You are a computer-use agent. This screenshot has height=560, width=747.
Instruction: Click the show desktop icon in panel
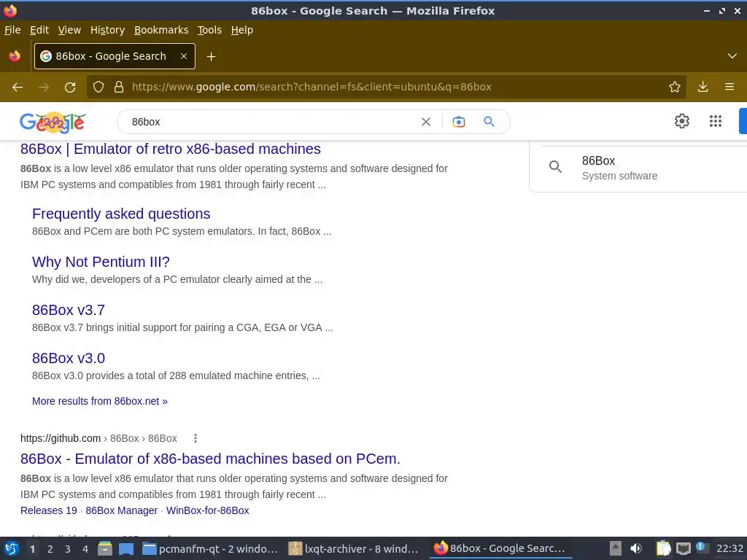126,549
